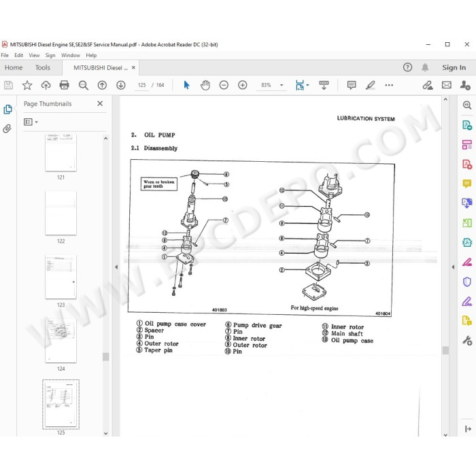This screenshot has height=476, width=476.
Task: Click the share with others person icon
Action: pos(465,85)
